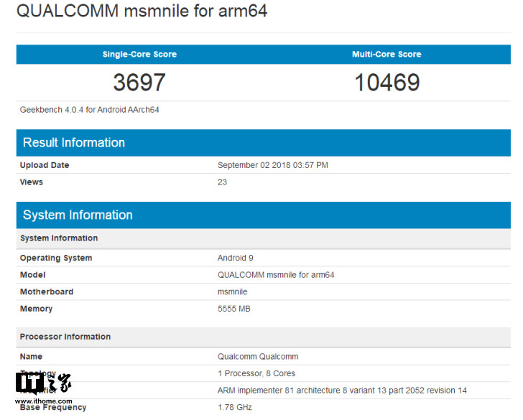Click the processor Name label
This screenshot has width=523, height=420.
pyautogui.click(x=31, y=357)
